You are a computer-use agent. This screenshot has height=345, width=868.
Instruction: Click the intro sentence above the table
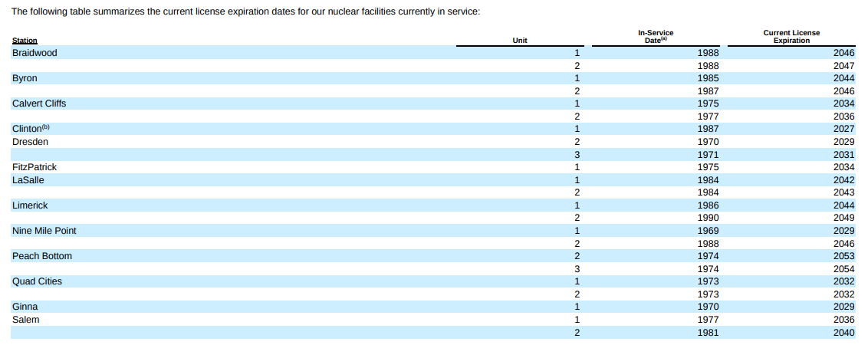pos(246,11)
